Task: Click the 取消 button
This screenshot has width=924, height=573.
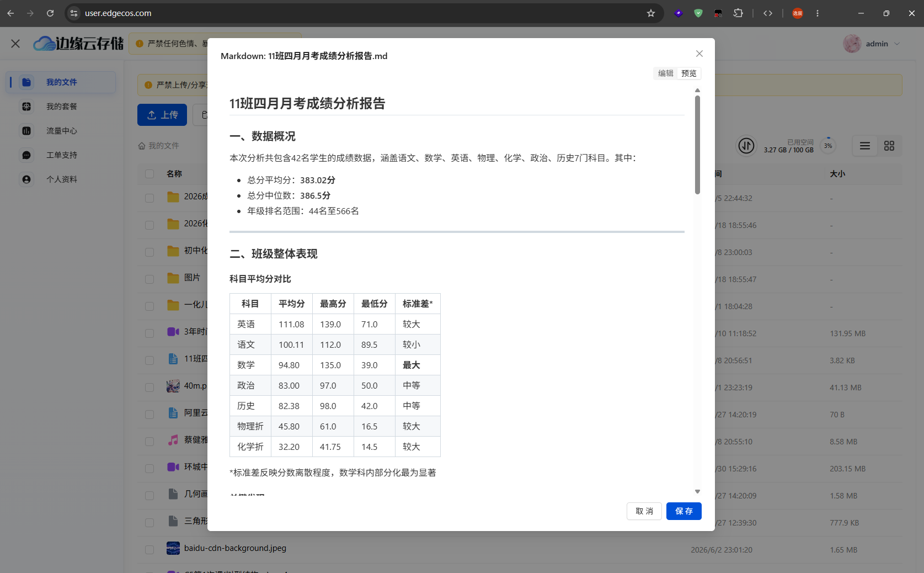Action: coord(644,511)
